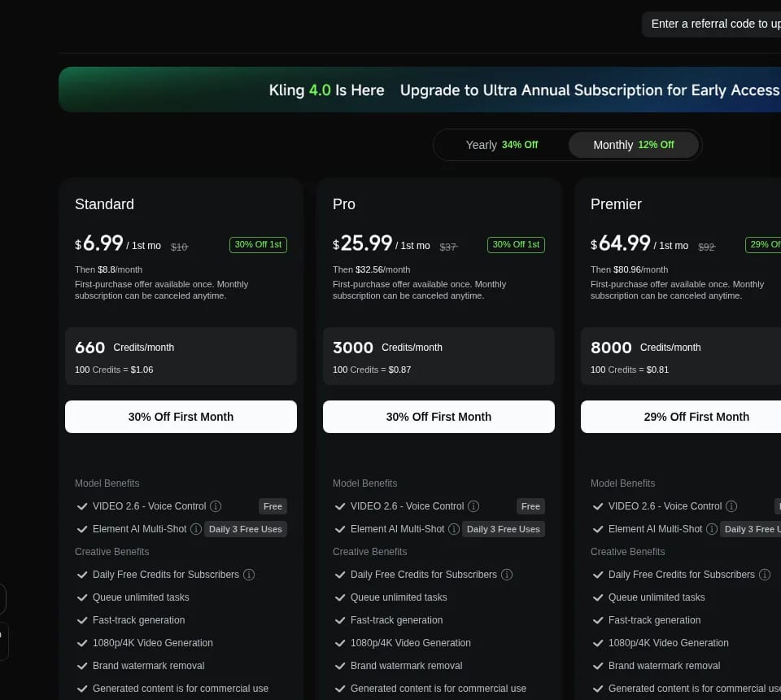Click the $6.99 Standard price

coord(99,243)
